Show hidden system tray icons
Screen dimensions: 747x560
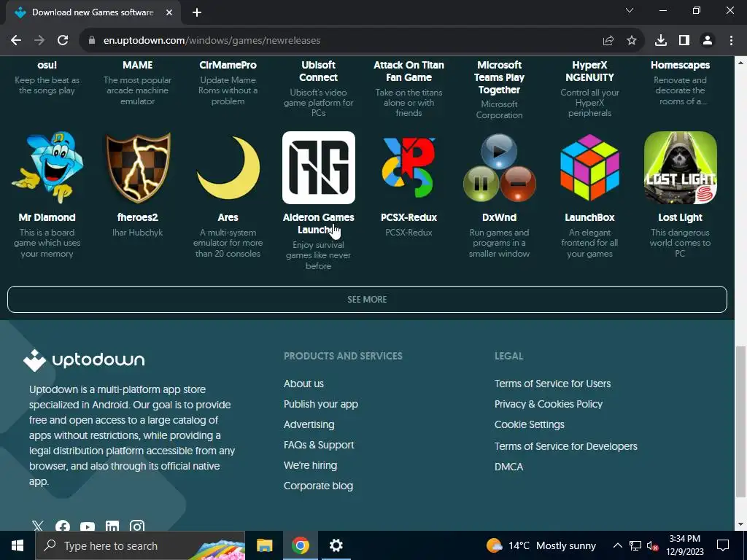pyautogui.click(x=617, y=545)
